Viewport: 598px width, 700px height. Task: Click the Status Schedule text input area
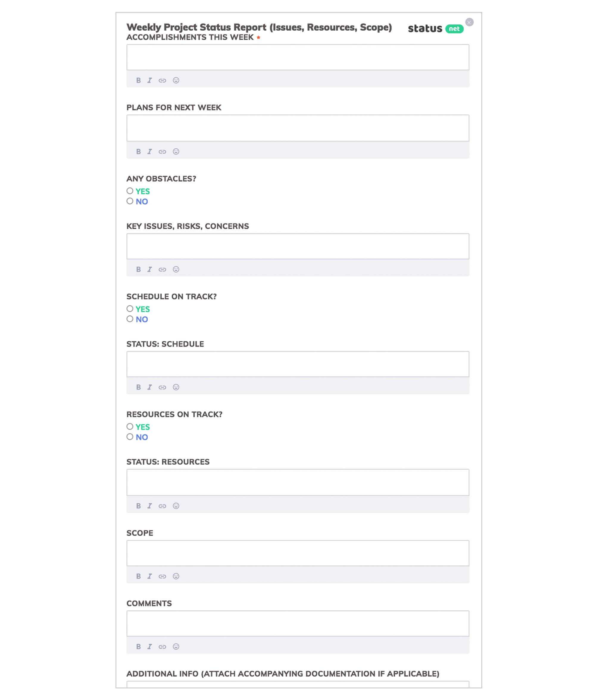(297, 363)
